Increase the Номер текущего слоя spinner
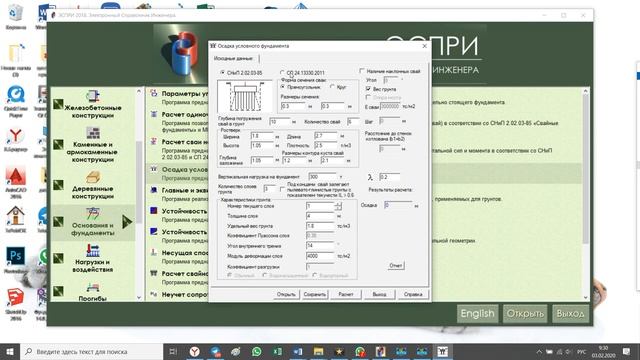The width and height of the screenshot is (640, 360). [338, 204]
